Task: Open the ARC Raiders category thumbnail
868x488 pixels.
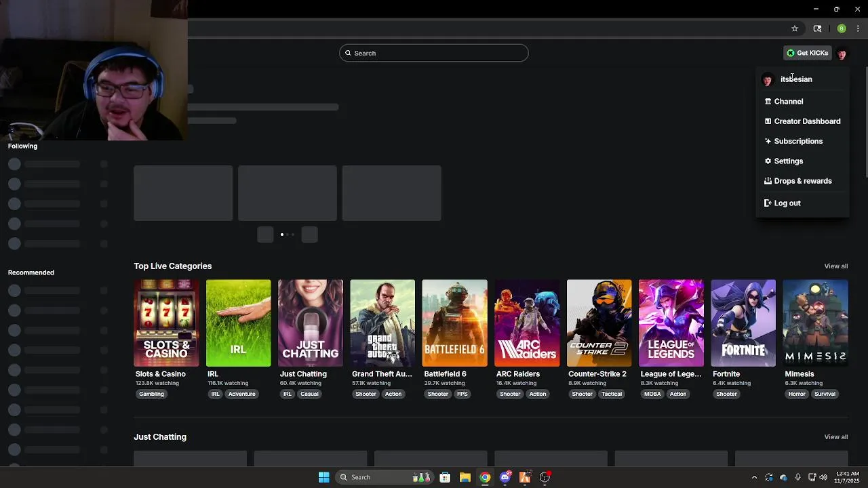Action: [x=527, y=323]
